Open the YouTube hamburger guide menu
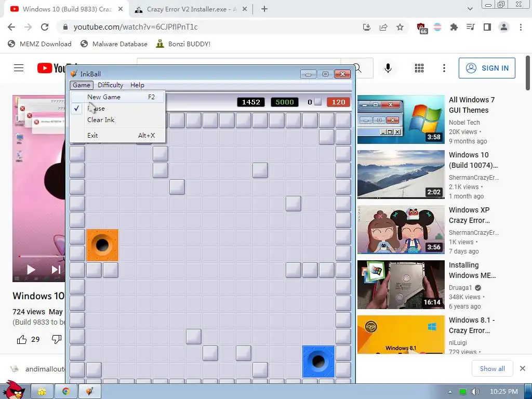532x399 pixels. tap(19, 68)
